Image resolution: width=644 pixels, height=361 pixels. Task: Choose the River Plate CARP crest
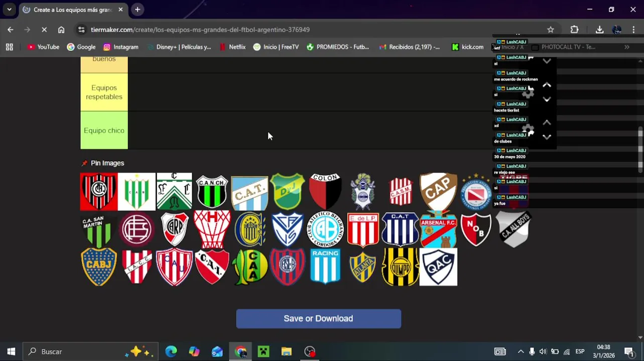tap(174, 229)
